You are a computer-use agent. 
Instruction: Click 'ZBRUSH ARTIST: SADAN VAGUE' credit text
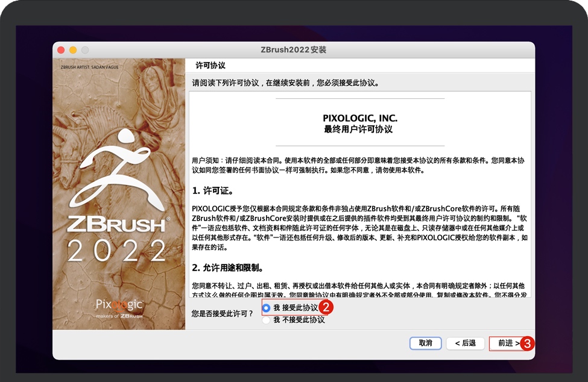pos(90,67)
